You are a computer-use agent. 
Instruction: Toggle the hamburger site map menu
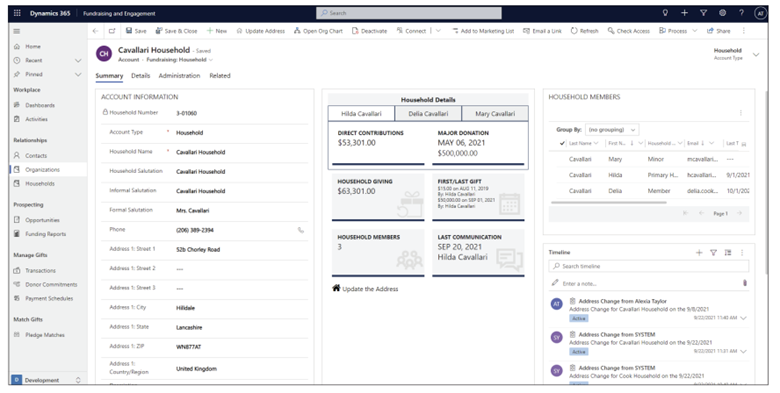point(17,31)
